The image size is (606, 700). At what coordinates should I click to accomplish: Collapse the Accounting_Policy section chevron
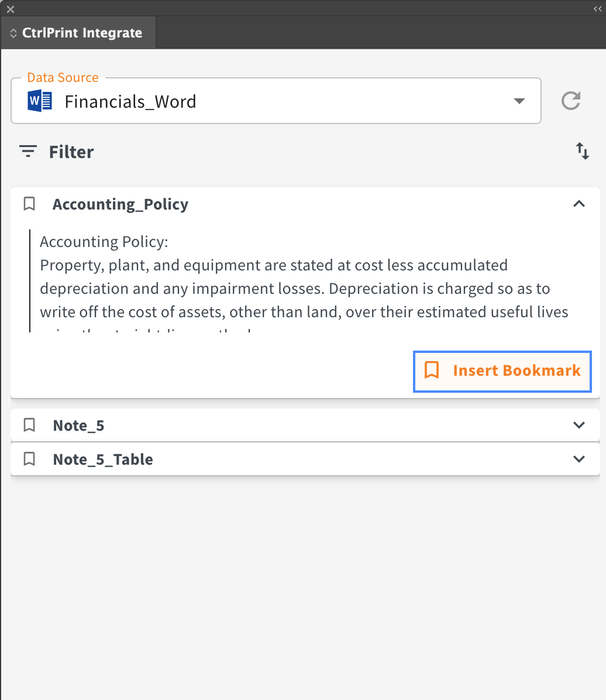(579, 204)
